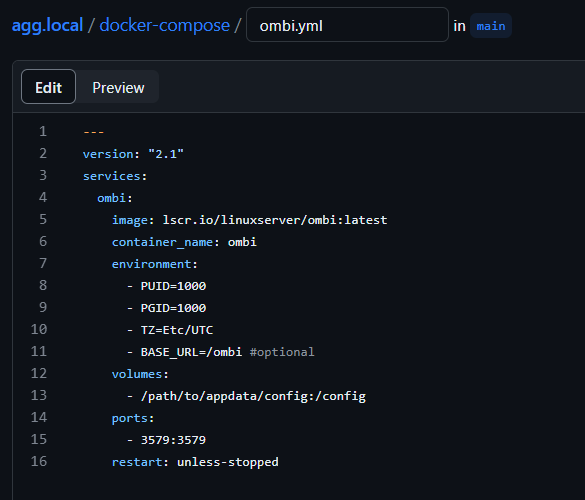The width and height of the screenshot is (585, 500).
Task: Click the ombi.yml filename input field
Action: pos(347,25)
